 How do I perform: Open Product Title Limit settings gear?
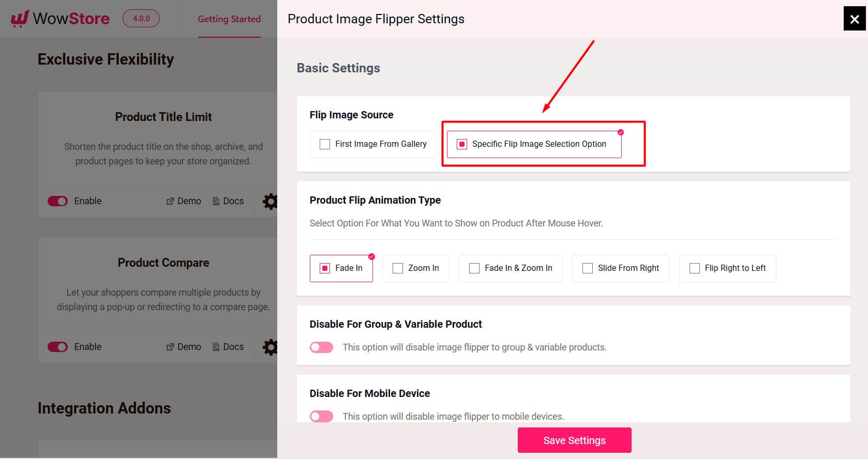tap(270, 201)
